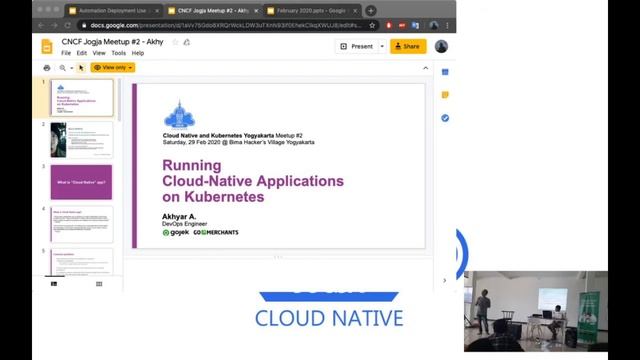This screenshot has height=360, width=640.
Task: Click the docs.google.com address bar
Action: point(226,25)
